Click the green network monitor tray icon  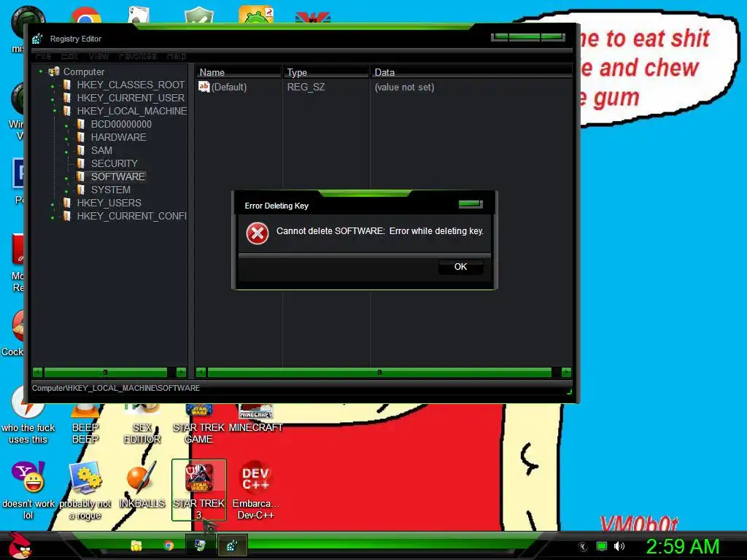click(602, 547)
